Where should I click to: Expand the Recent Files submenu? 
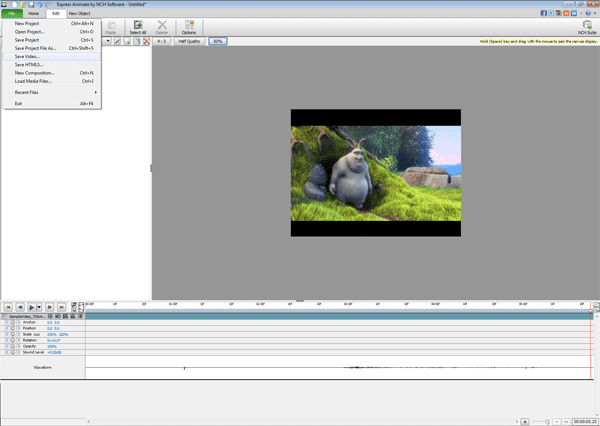click(x=52, y=92)
